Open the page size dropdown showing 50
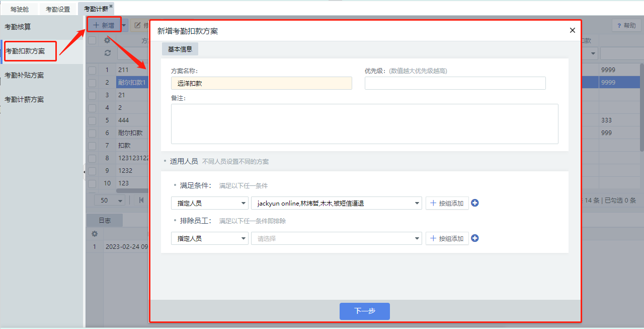 (x=110, y=200)
